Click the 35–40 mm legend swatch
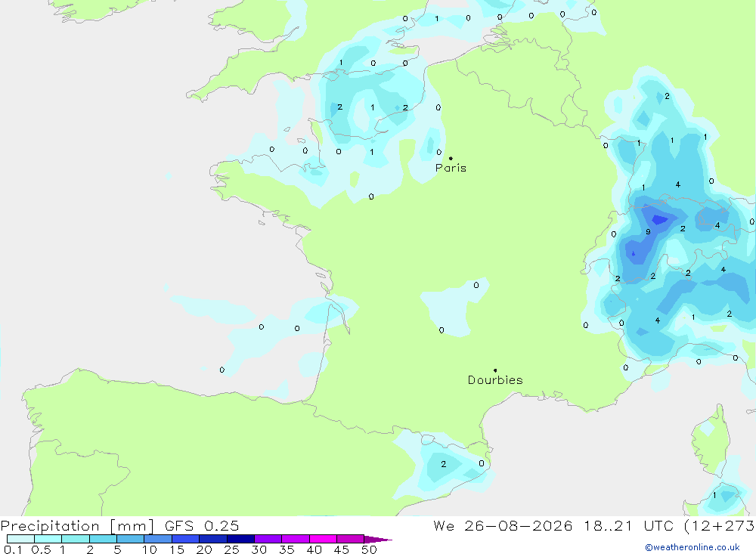The width and height of the screenshot is (756, 554). 296,539
